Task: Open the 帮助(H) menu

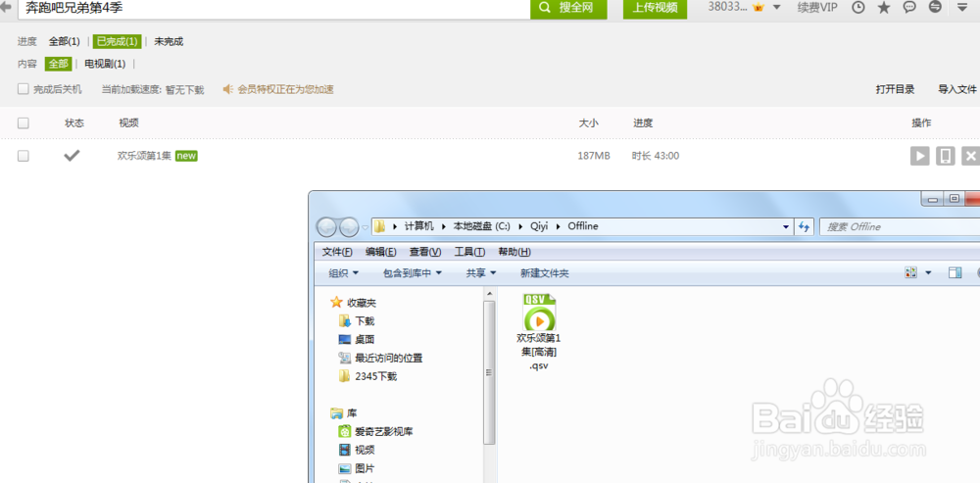Action: pos(514,252)
